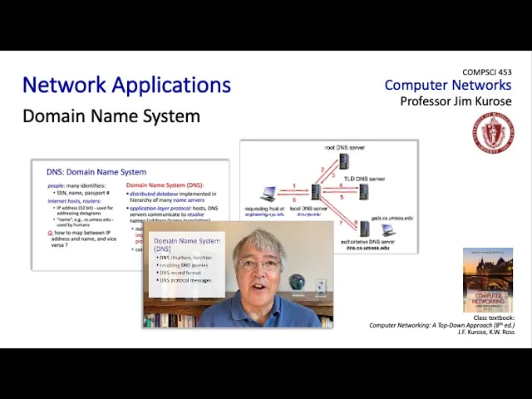Click the 'gaia.cs.umass.edu' label

pyautogui.click(x=392, y=218)
